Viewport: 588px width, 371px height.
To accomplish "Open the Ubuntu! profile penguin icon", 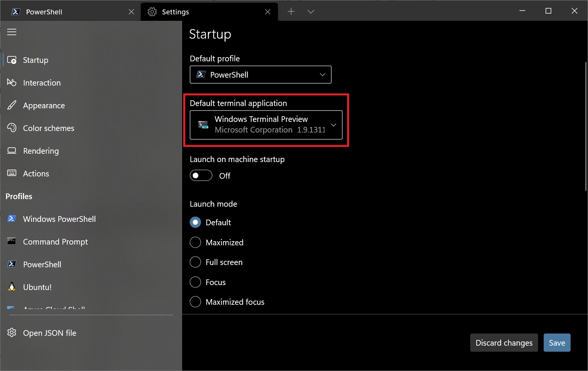I will [12, 287].
